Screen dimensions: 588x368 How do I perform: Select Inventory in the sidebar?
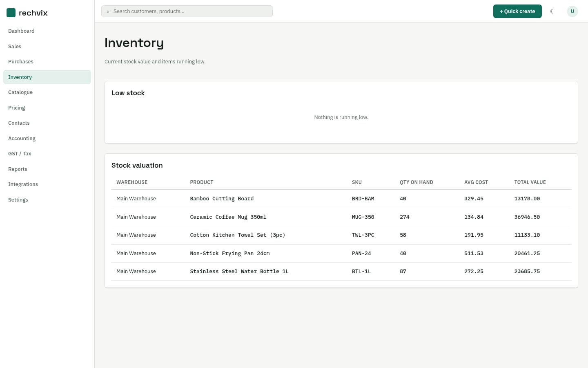[47, 77]
